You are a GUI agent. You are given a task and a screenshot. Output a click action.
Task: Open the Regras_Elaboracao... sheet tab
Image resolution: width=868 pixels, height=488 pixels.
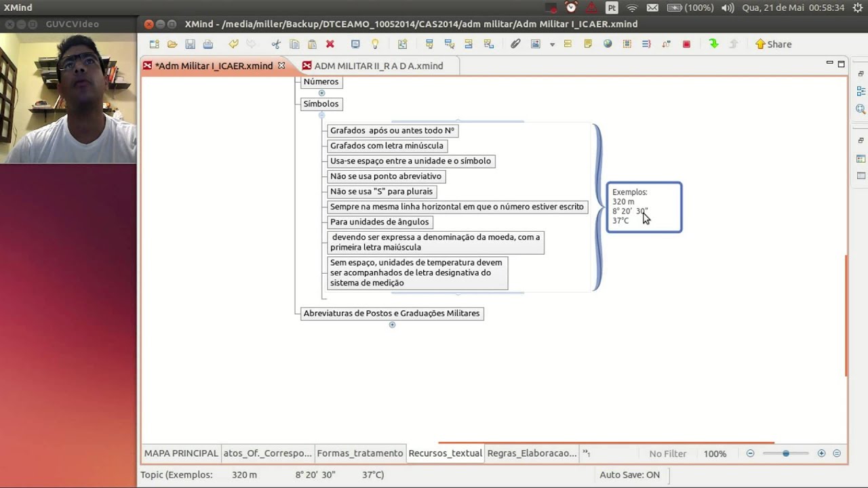[532, 453]
